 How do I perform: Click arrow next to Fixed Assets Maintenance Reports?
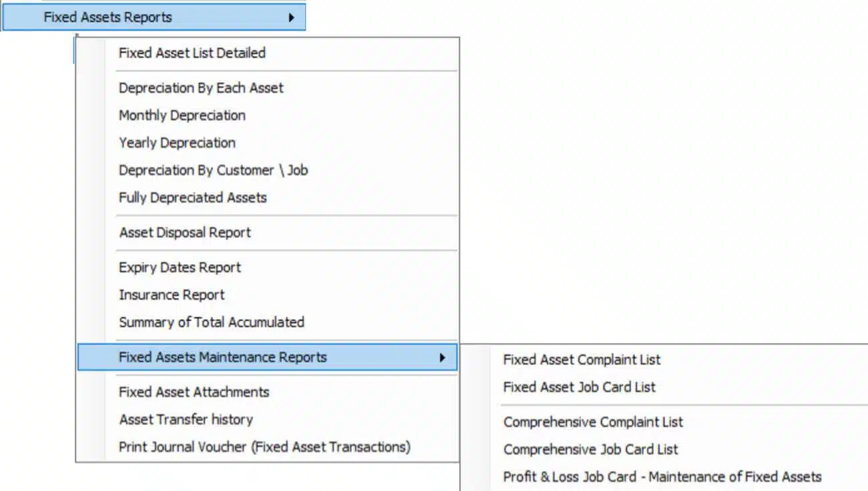(442, 358)
